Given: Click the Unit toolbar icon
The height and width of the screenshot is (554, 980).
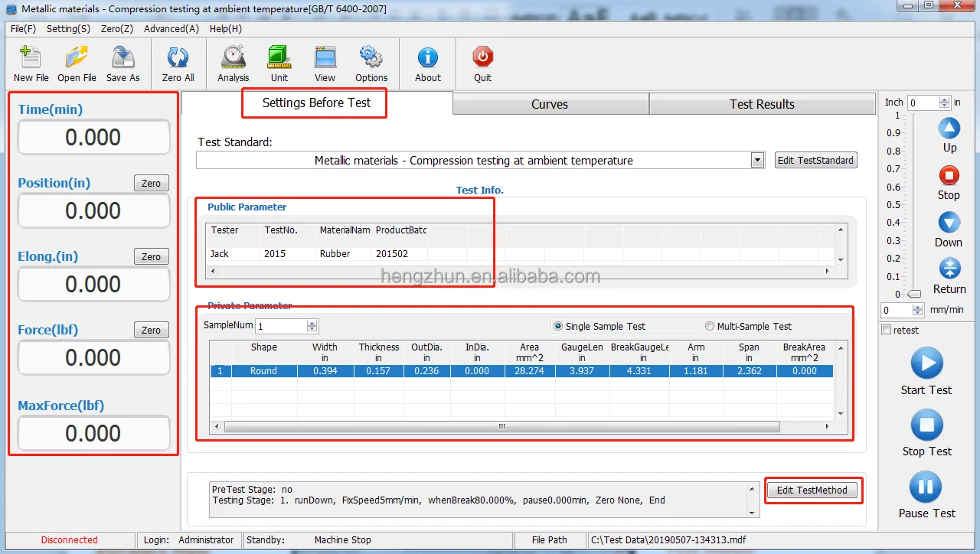Looking at the screenshot, I should [279, 59].
